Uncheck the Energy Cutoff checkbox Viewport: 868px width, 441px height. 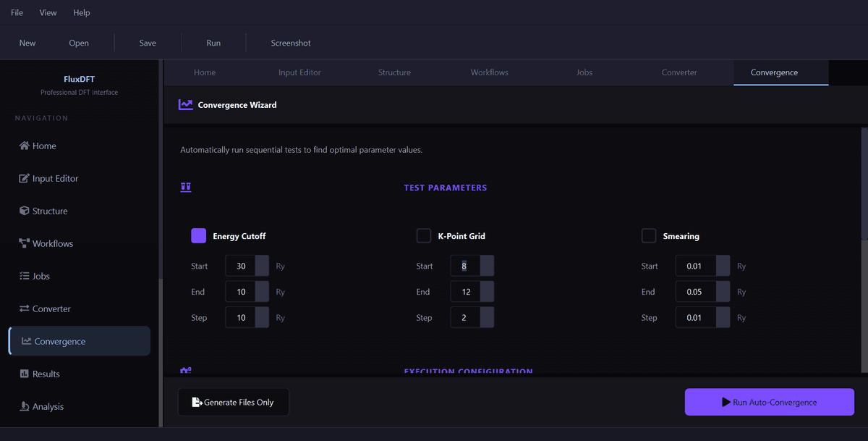(x=199, y=236)
